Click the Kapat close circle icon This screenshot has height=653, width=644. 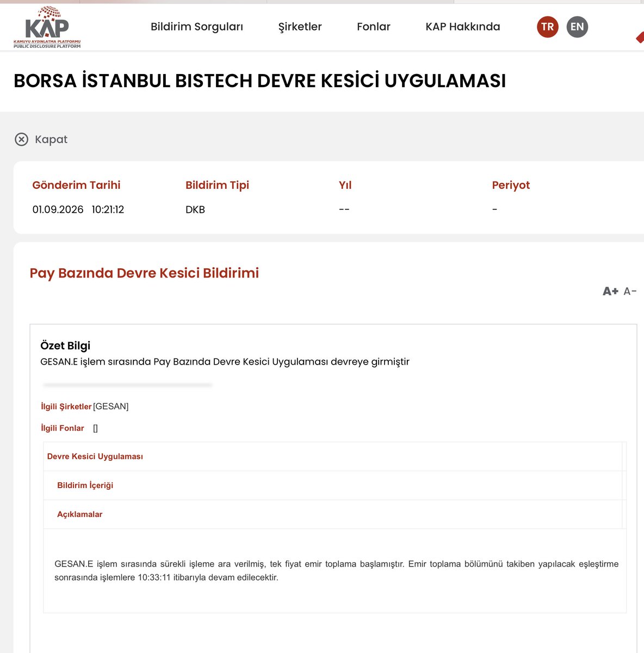click(21, 139)
